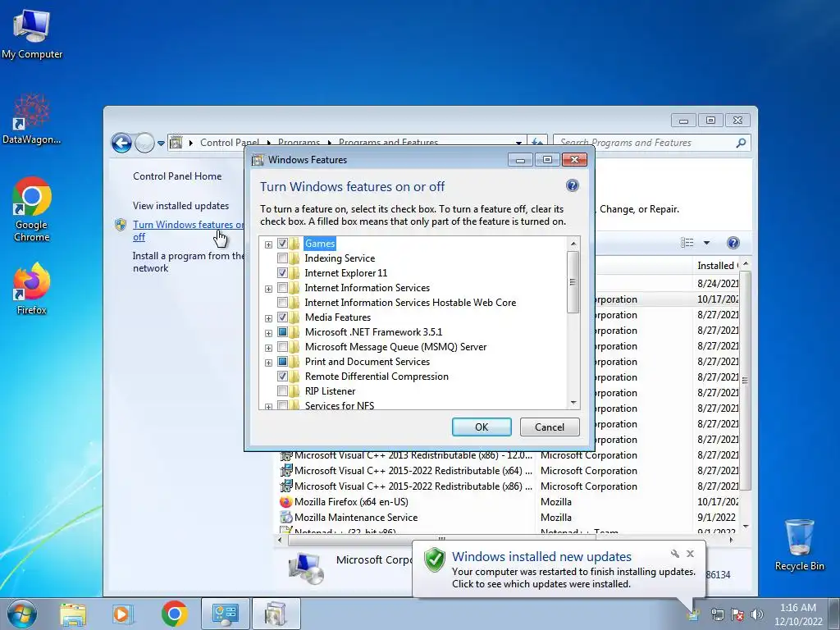Open notification options wrench icon
Viewport: 840px width, 630px height.
[674, 554]
